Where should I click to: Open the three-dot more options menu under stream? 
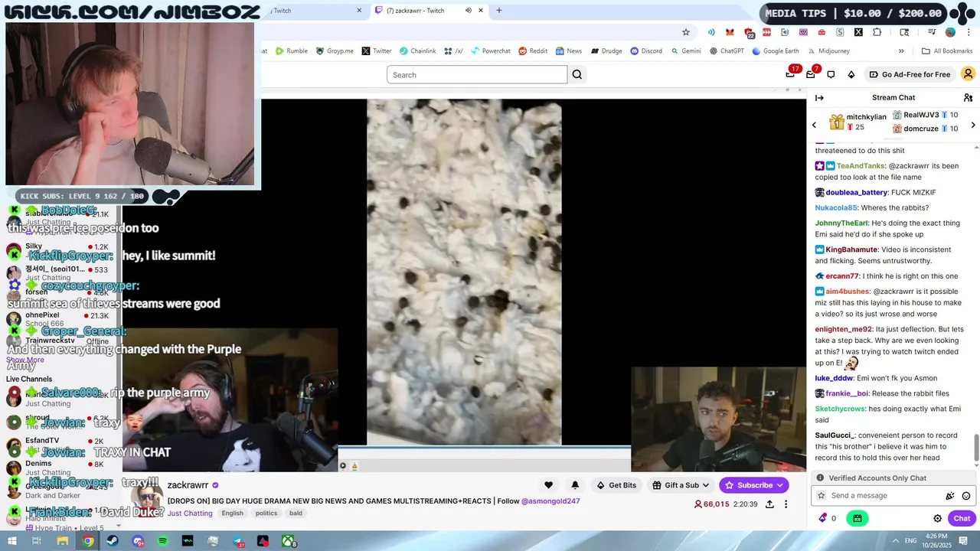pos(786,504)
